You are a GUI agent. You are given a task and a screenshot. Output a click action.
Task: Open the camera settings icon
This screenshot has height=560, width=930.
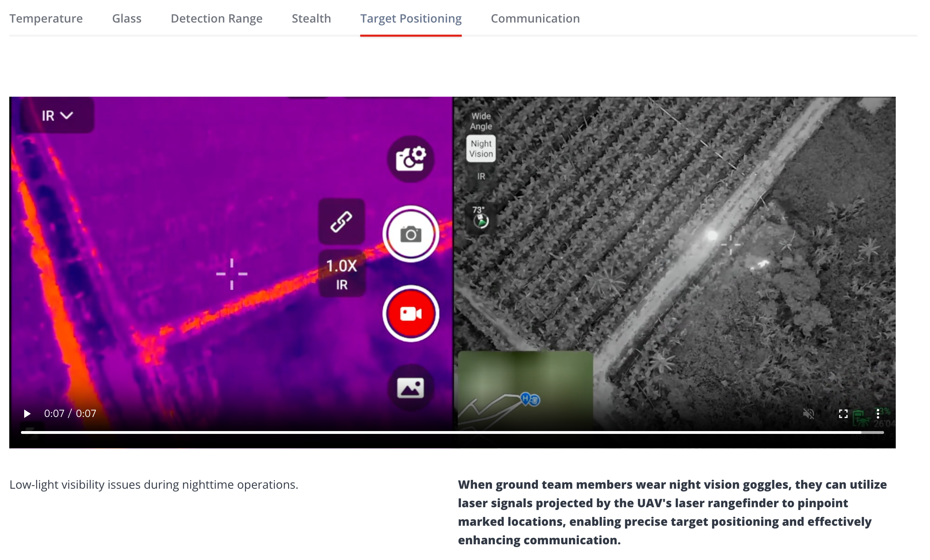click(x=411, y=159)
